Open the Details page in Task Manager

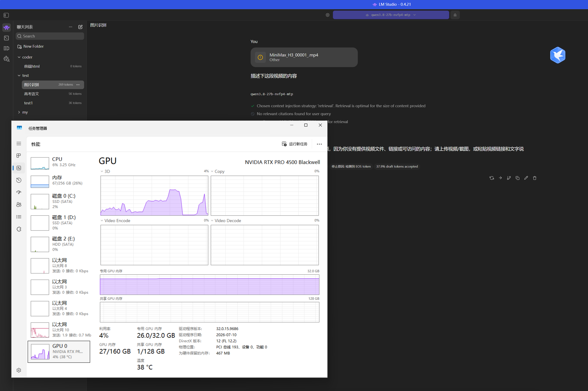pos(19,217)
